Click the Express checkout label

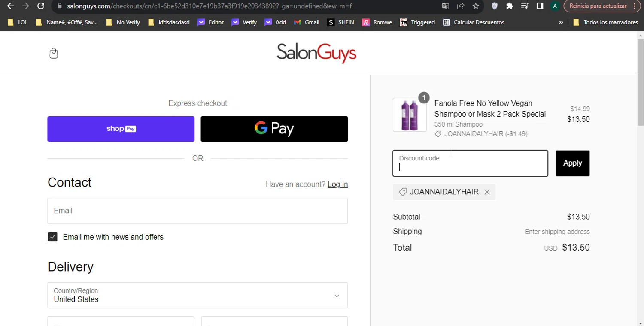click(197, 103)
